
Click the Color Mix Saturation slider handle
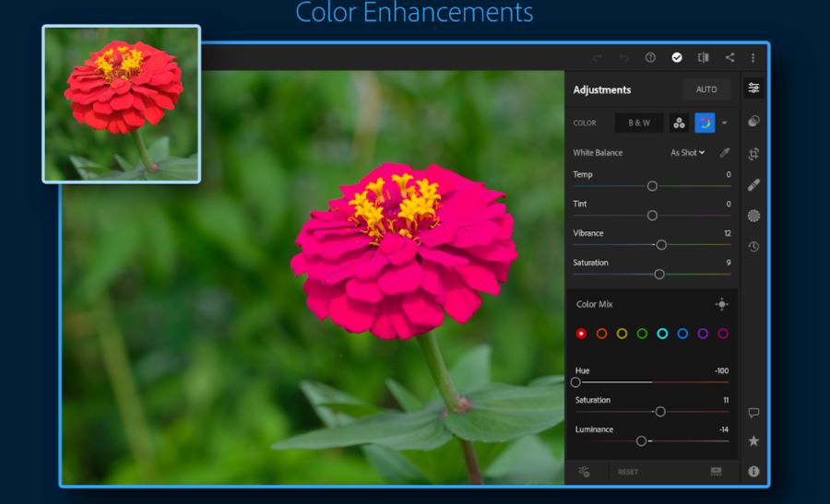coord(660,412)
